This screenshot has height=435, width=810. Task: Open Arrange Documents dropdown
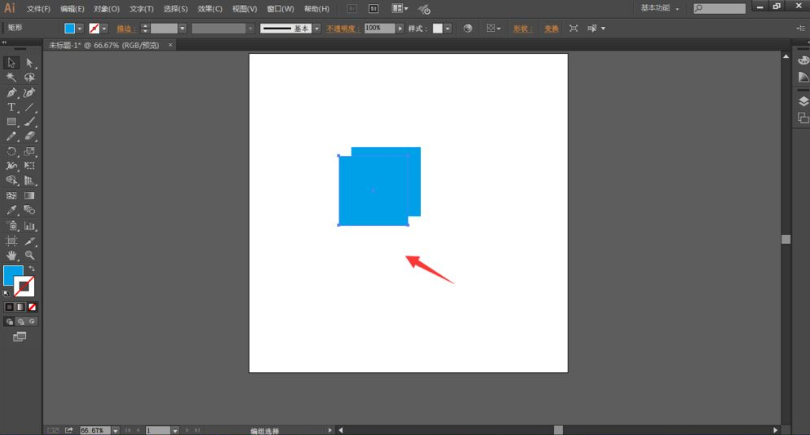(x=400, y=8)
